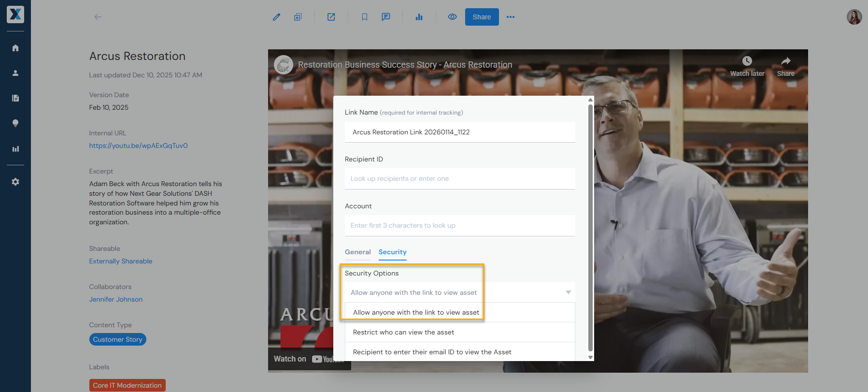This screenshot has width=868, height=392.
Task: Open the more options ellipsis menu
Action: (x=511, y=17)
